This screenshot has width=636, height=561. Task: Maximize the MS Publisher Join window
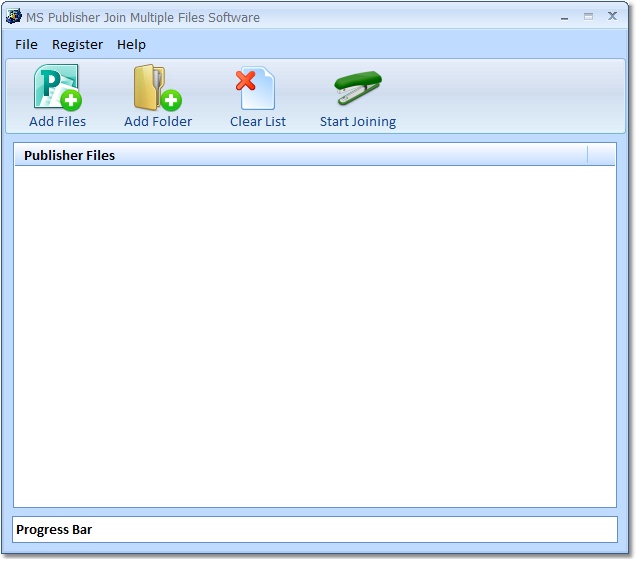click(x=588, y=17)
